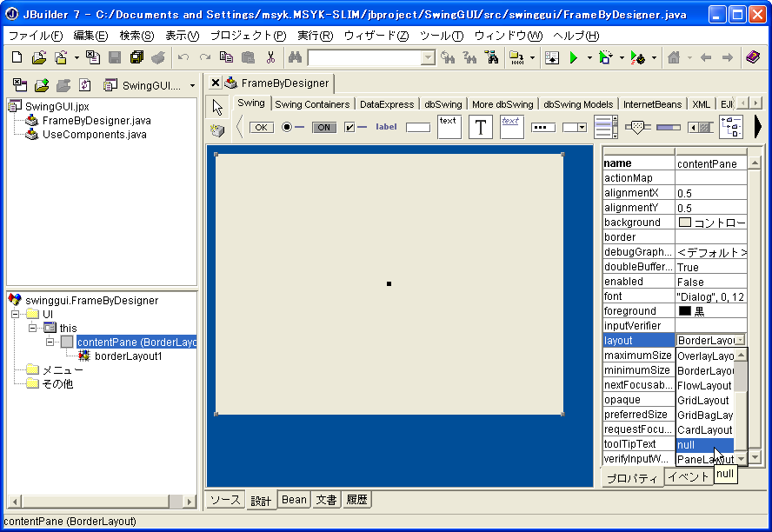The height and width of the screenshot is (532, 772).
Task: Click the search text field in toolbar
Action: tap(364, 58)
